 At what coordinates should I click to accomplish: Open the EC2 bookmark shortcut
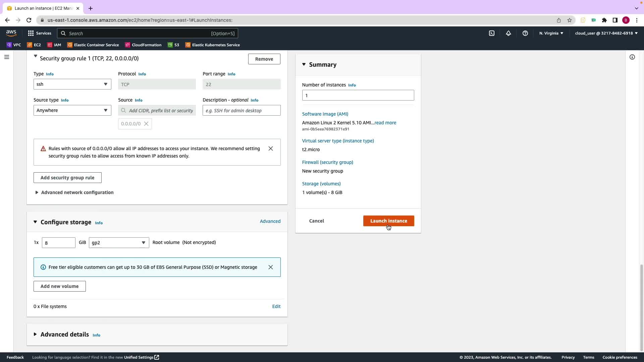(x=34, y=45)
